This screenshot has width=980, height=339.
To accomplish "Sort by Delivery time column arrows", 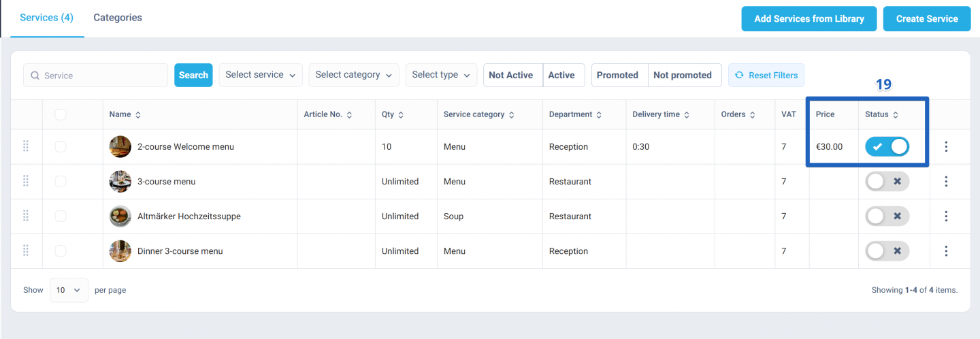I will coord(687,115).
